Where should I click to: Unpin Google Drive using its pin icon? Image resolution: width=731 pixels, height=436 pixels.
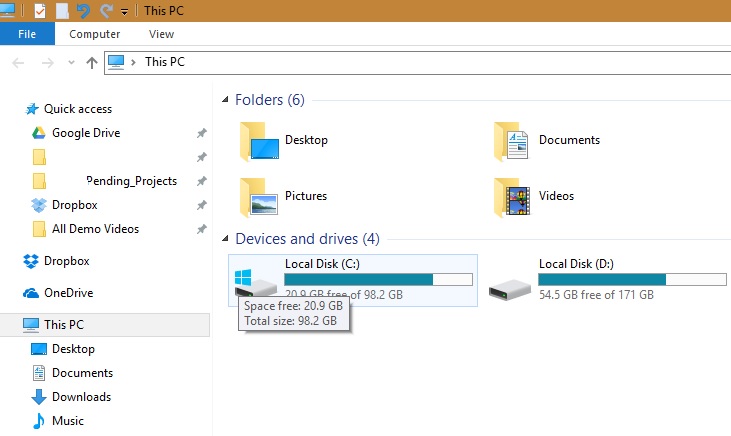coord(201,133)
